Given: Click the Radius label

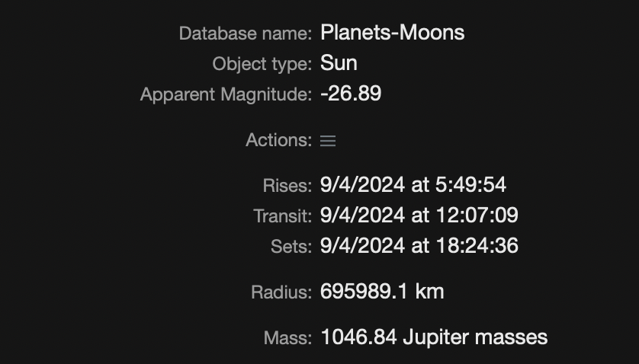Looking at the screenshot, I should (281, 292).
